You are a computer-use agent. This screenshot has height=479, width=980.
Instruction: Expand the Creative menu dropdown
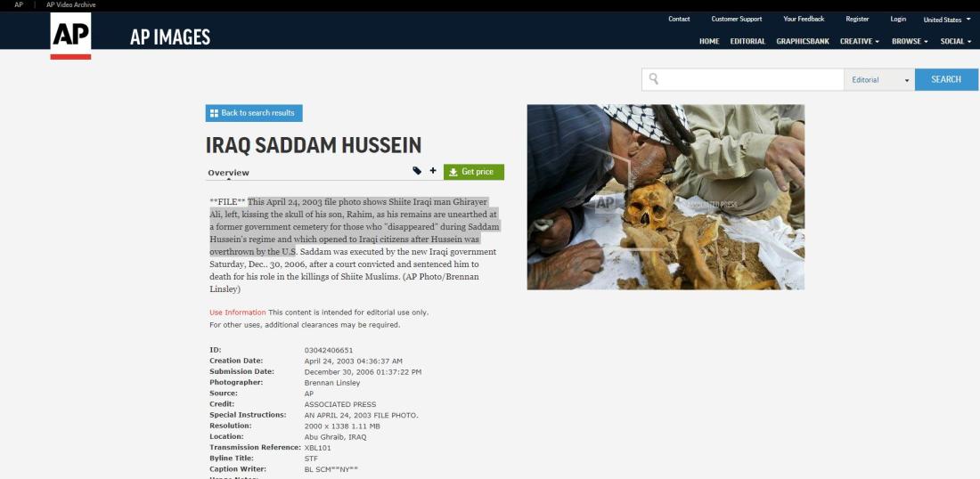860,41
